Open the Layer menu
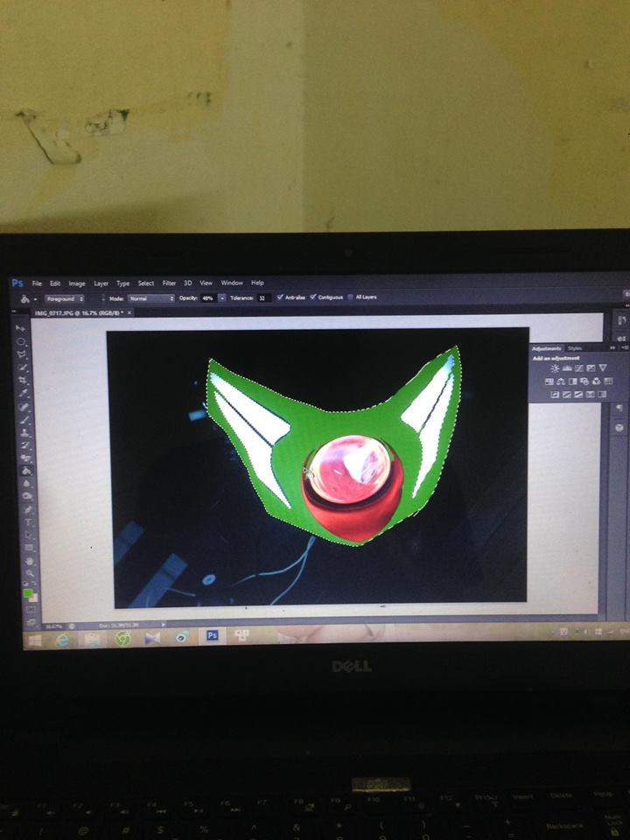Image resolution: width=630 pixels, height=840 pixels. tap(101, 283)
